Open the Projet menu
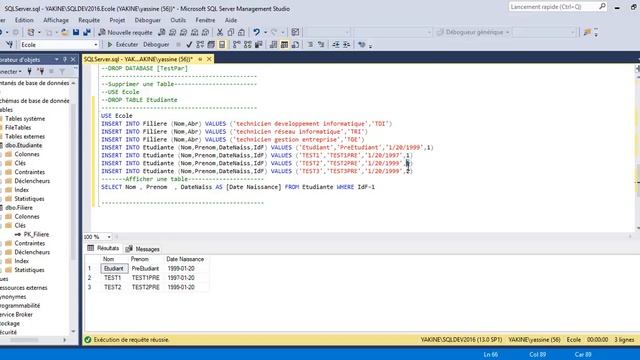Viewport: 640px width, 360px height. pos(117,20)
